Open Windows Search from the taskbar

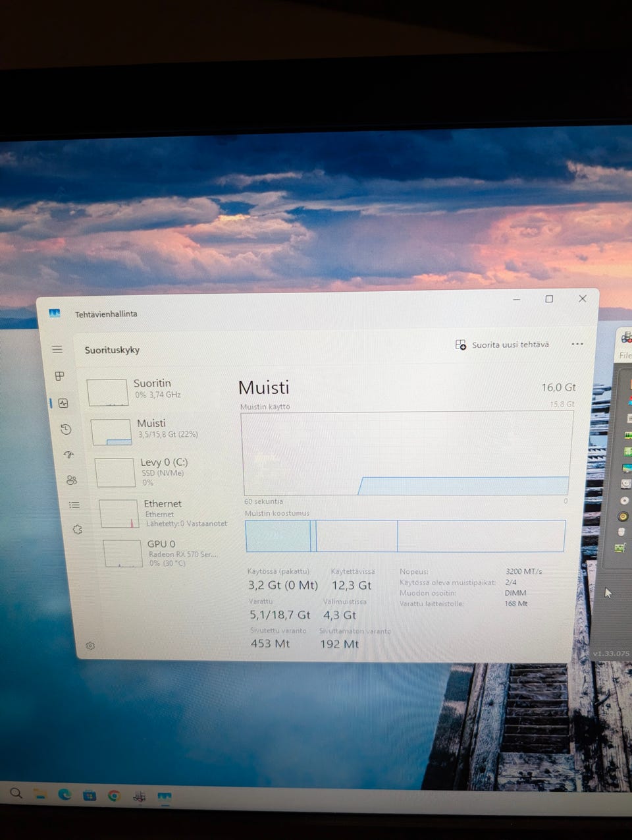point(16,793)
